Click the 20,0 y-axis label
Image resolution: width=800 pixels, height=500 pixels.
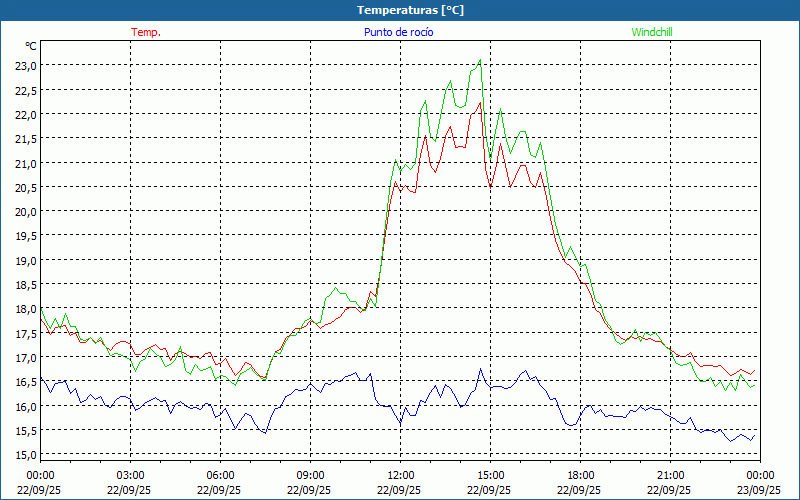(x=25, y=211)
